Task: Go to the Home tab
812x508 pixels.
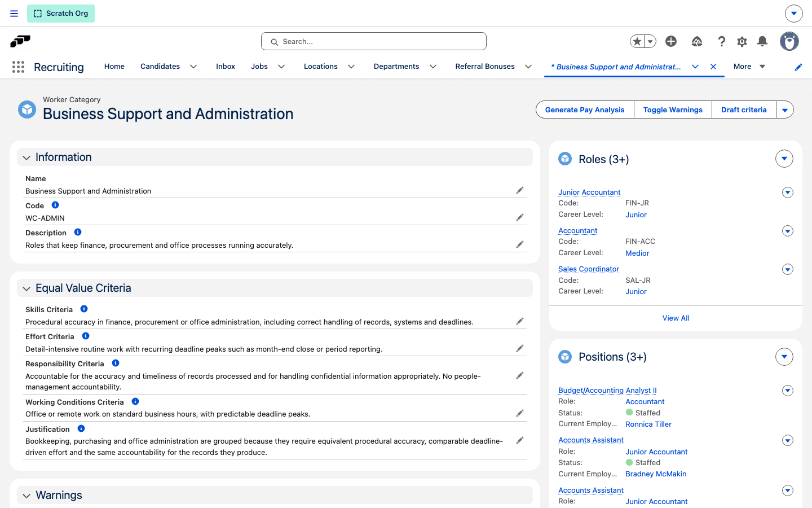Action: pos(114,67)
